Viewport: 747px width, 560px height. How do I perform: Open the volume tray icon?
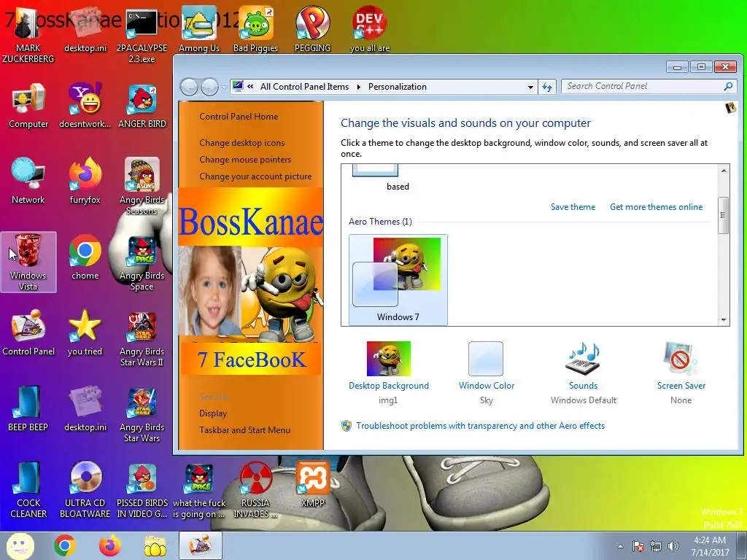coord(673,546)
